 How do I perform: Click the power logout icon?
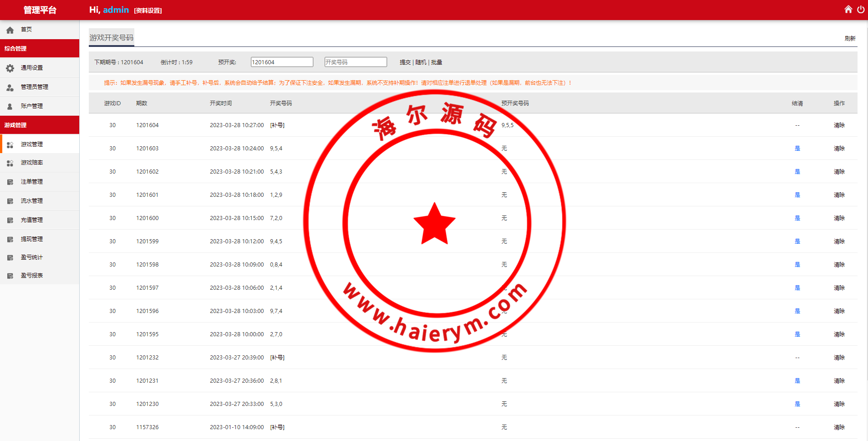[x=861, y=10]
